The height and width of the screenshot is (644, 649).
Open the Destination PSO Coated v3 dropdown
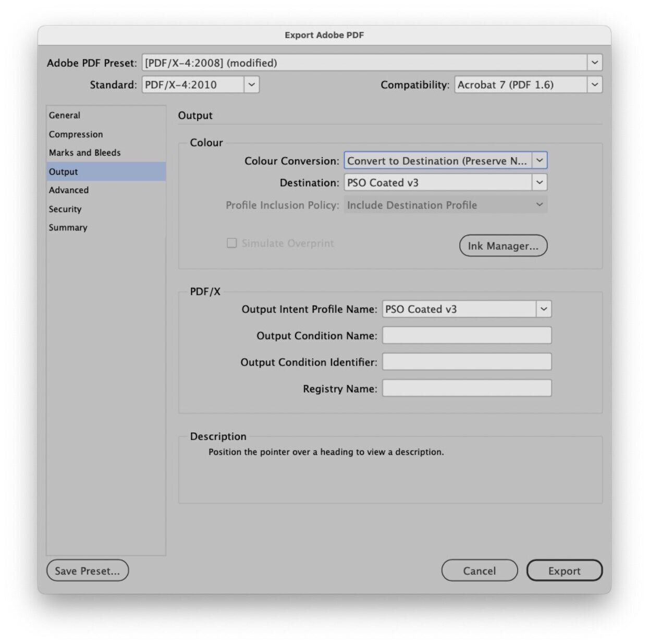click(x=540, y=183)
